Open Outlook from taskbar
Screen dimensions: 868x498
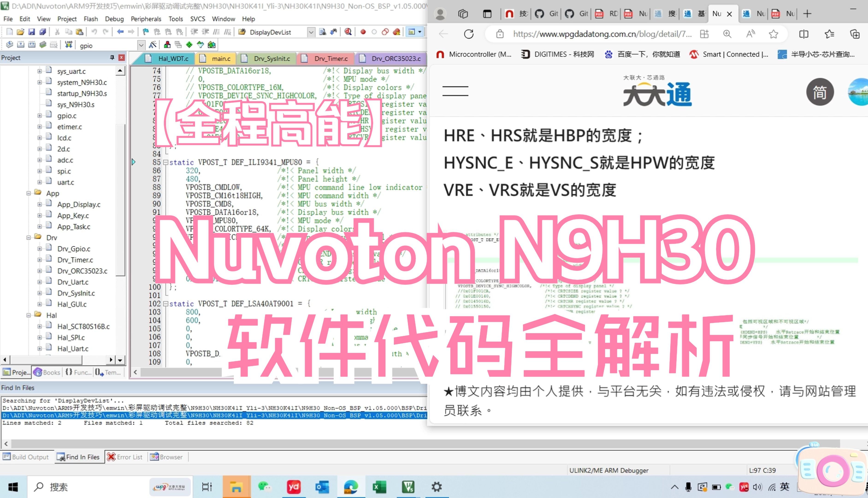(322, 487)
